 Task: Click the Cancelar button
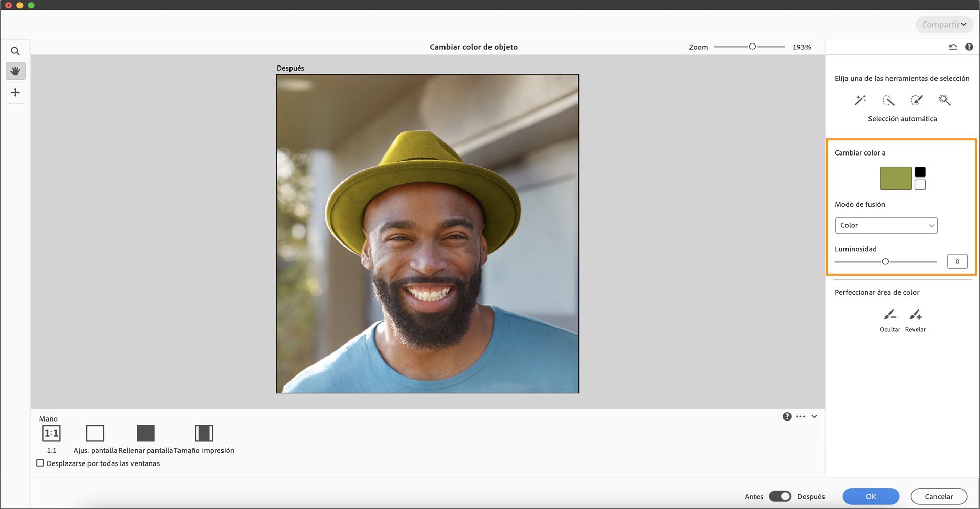[x=939, y=496]
